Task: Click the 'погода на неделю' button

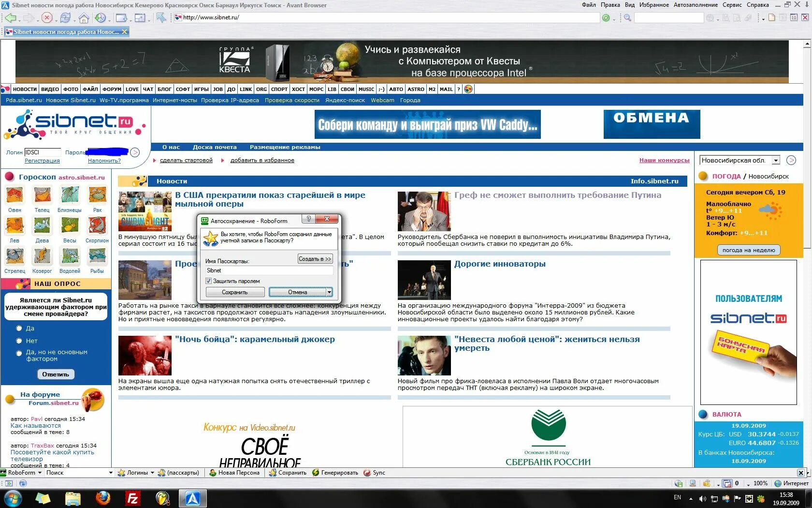Action: (749, 250)
